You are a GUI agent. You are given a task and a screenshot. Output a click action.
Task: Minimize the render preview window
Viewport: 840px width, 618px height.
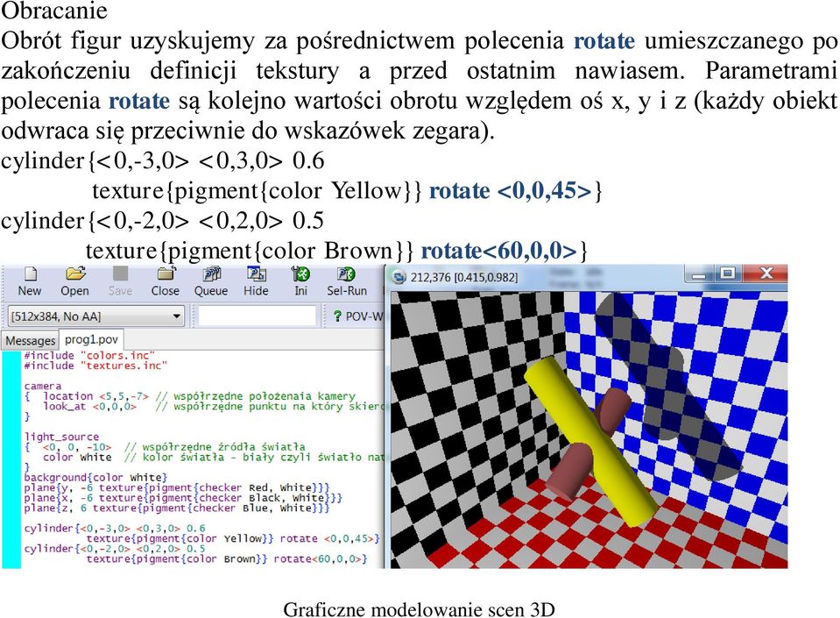point(699,274)
